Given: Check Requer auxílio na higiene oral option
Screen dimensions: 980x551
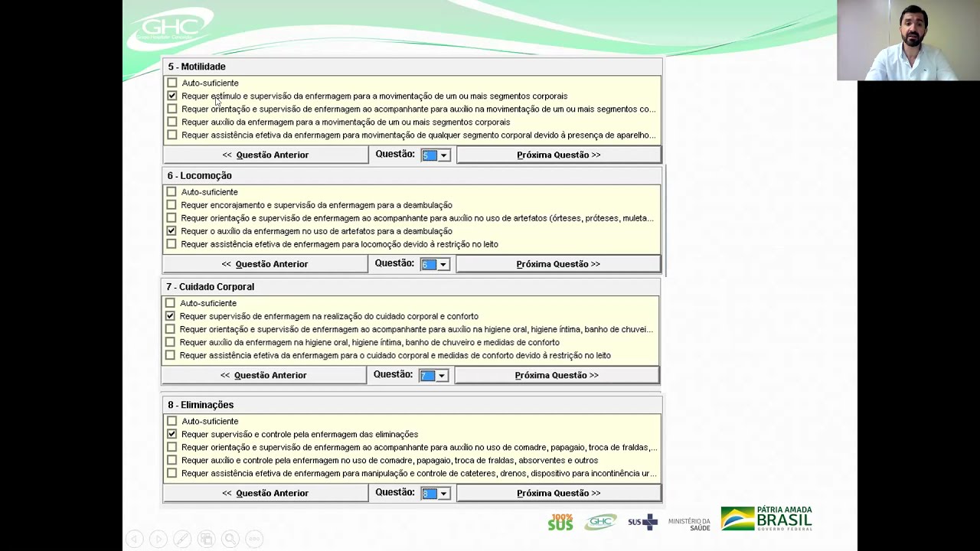Looking at the screenshot, I should coord(170,342).
